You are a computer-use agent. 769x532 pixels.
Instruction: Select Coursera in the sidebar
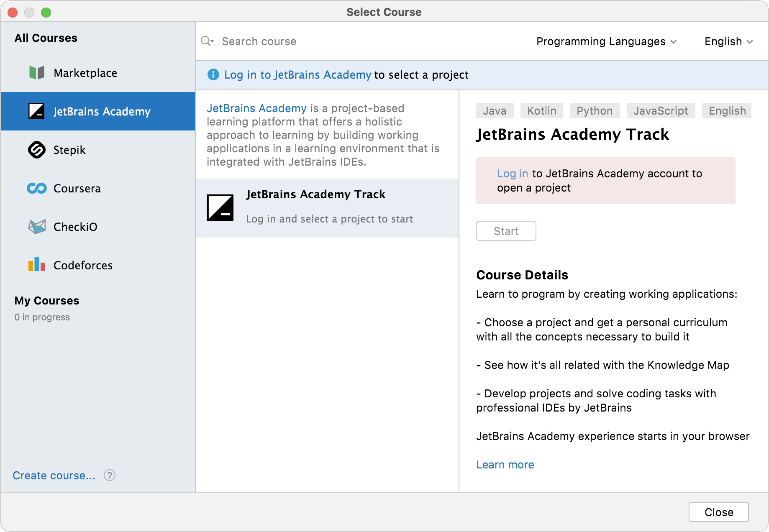pyautogui.click(x=98, y=188)
